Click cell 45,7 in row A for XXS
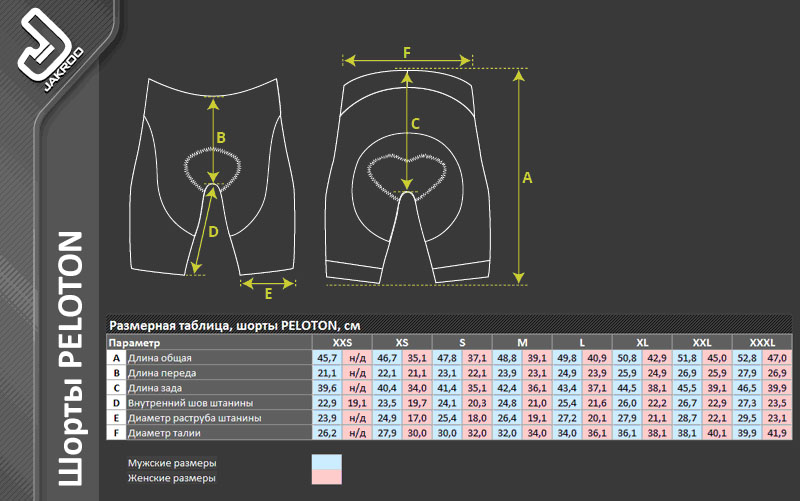Screen dimensions: 800x501 click(x=327, y=358)
